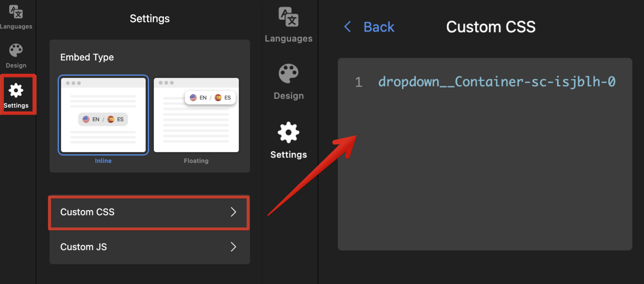Screen dimensions: 644x284
Task: Open the large Design palette icon
Action: [x=288, y=74]
